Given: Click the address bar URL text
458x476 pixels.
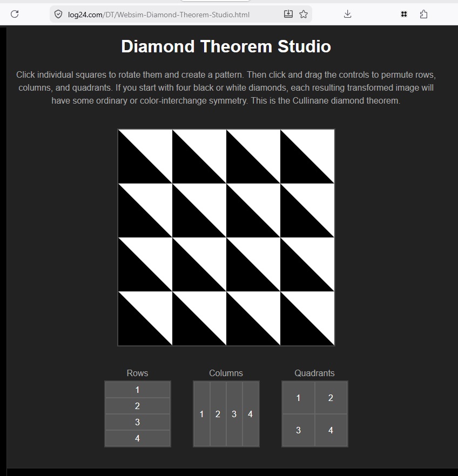Looking at the screenshot, I should coord(159,15).
